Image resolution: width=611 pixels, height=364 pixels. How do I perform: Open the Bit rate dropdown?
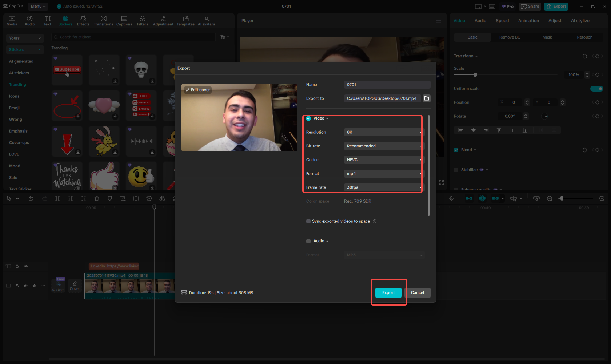(x=384, y=146)
